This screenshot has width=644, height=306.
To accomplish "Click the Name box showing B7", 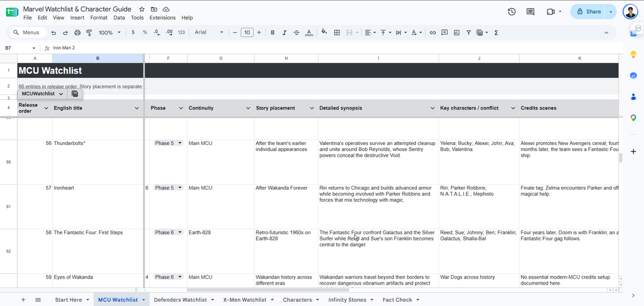I will 20,48.
